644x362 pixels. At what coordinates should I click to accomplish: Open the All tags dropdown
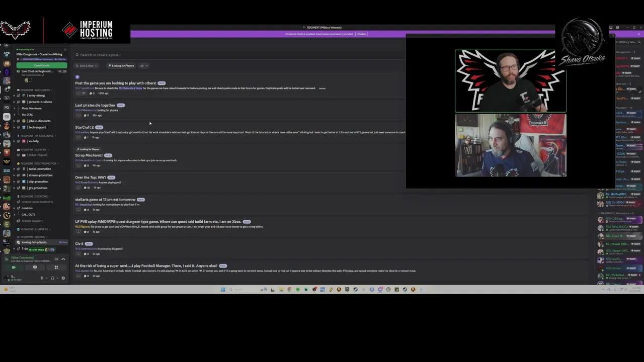coord(143,66)
